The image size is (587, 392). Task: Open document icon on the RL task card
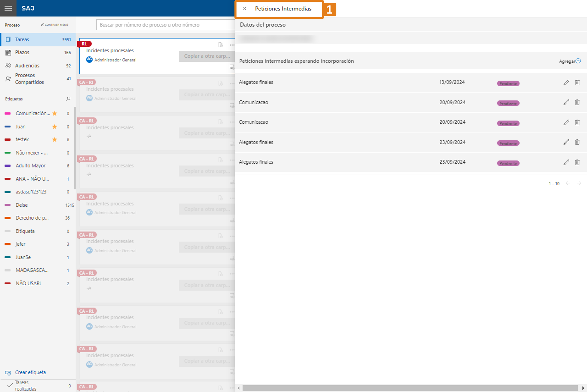[221, 45]
